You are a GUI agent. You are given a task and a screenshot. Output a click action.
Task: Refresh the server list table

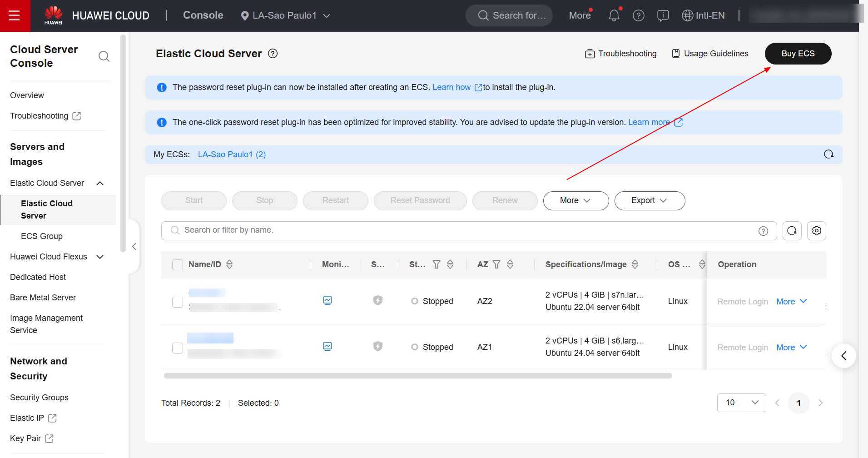pyautogui.click(x=792, y=231)
